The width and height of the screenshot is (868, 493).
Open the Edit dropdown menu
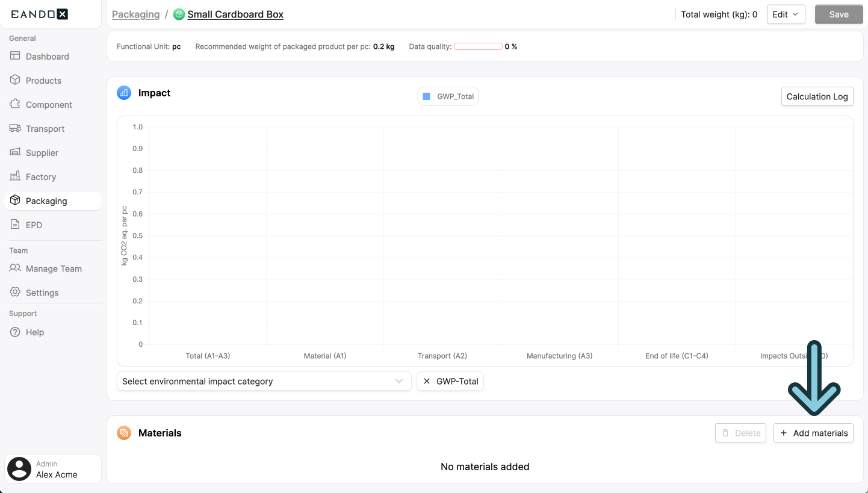(x=786, y=14)
